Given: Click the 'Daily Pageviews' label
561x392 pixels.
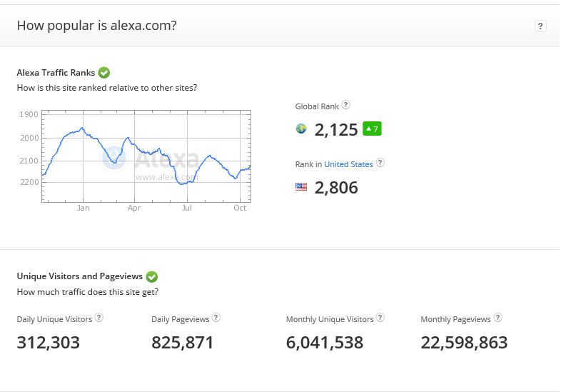Looking at the screenshot, I should pos(181,319).
